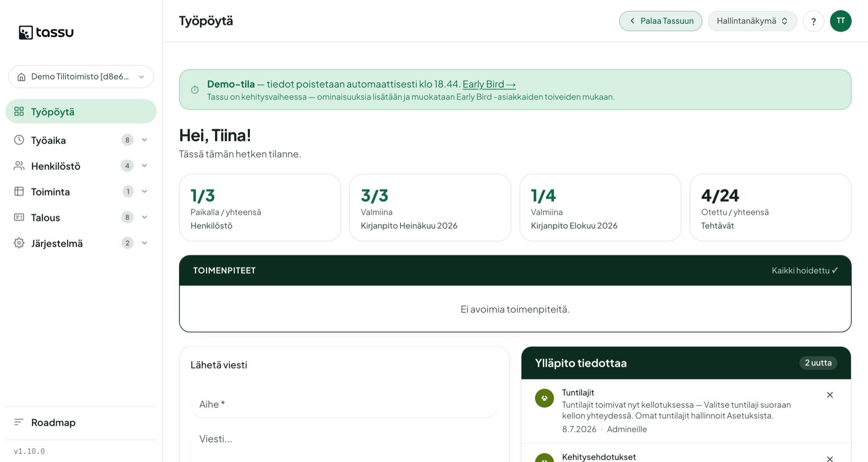868x462 pixels.
Task: Click the Aihe subject input field
Action: coord(344,404)
